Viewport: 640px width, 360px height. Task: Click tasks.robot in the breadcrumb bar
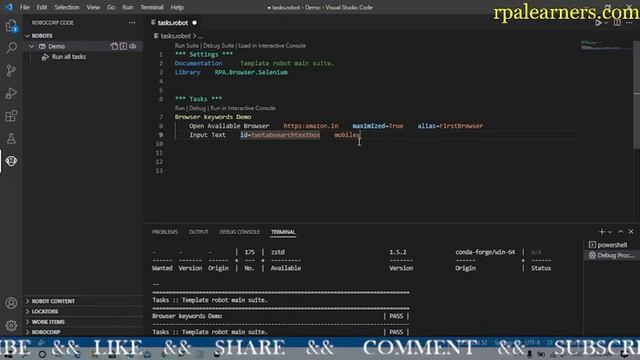[x=176, y=36]
